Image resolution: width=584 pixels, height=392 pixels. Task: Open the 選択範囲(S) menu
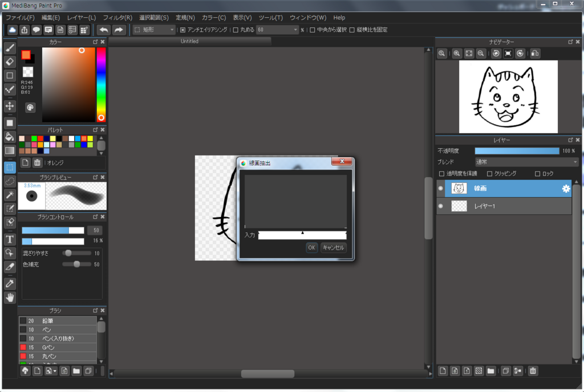[154, 18]
